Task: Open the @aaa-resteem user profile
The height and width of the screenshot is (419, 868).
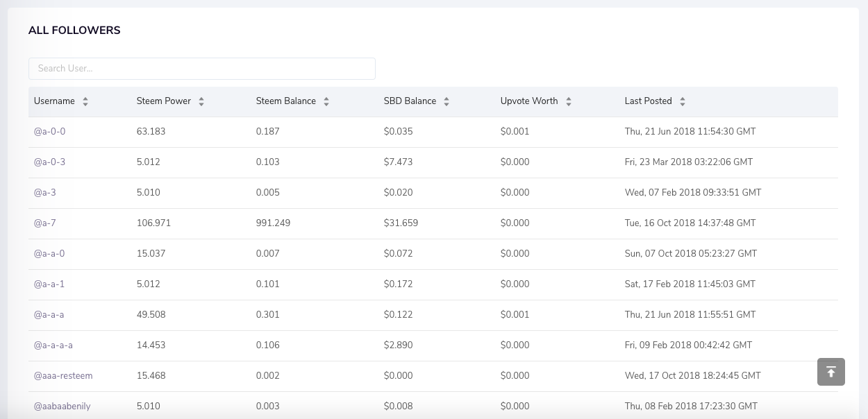Action: point(63,376)
